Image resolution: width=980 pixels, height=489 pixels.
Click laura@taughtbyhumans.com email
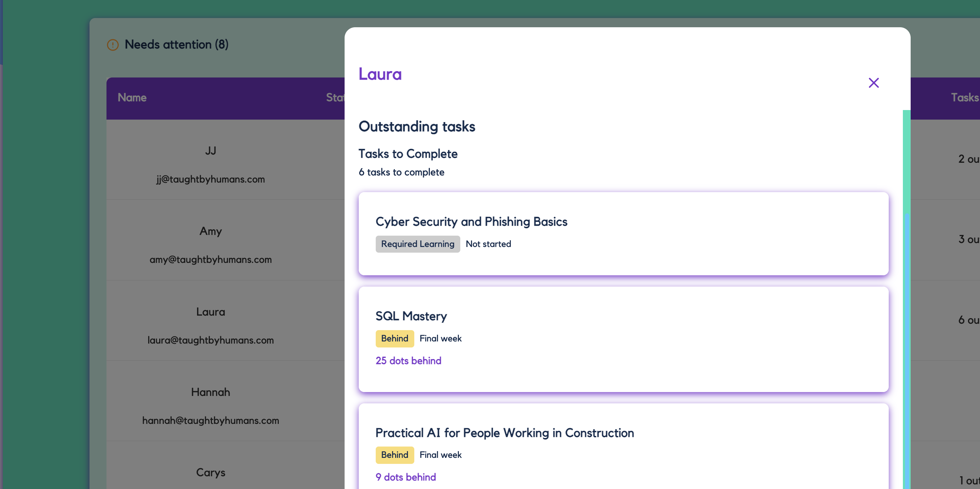click(x=211, y=340)
